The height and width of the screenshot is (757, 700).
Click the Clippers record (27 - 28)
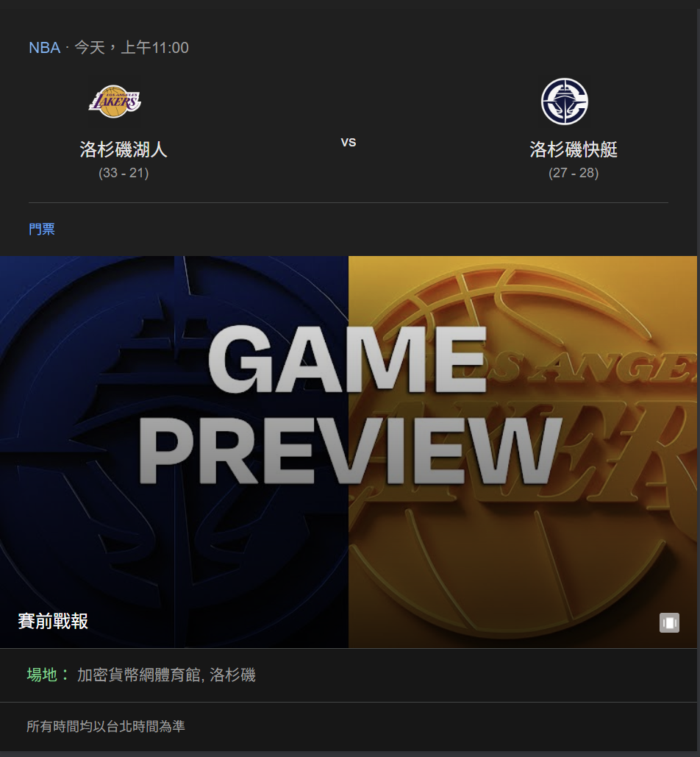574,173
